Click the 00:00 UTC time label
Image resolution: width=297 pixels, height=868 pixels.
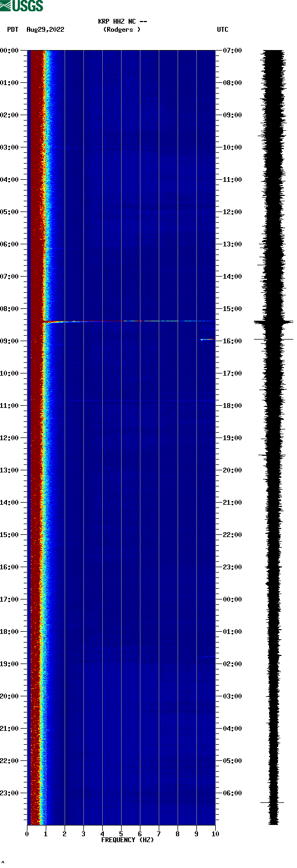coord(232,599)
